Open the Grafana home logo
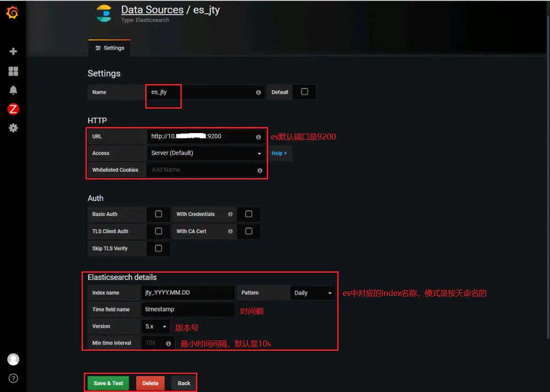 (x=13, y=13)
